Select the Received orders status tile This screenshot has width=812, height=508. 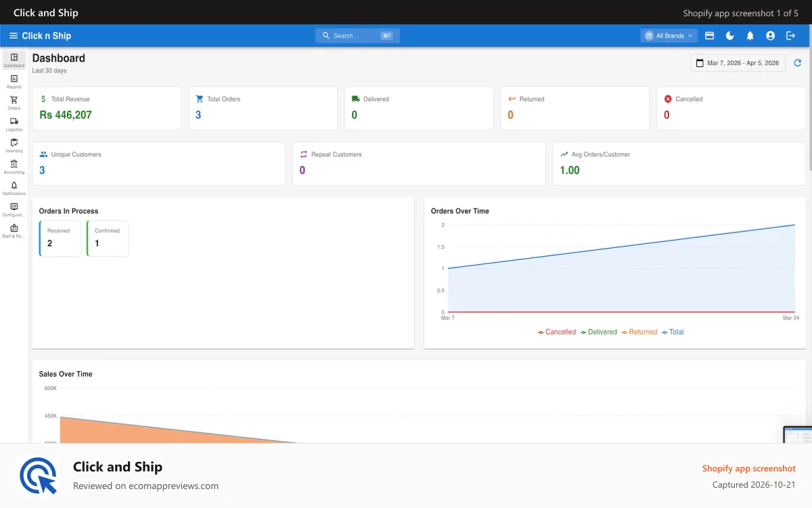pyautogui.click(x=60, y=238)
